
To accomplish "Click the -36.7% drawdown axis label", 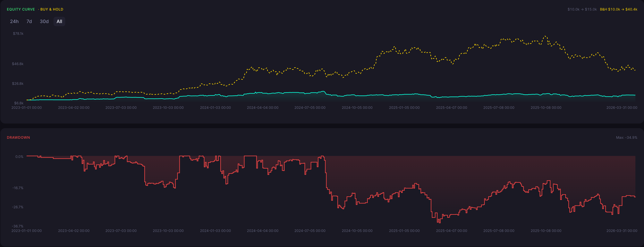I will (18, 226).
